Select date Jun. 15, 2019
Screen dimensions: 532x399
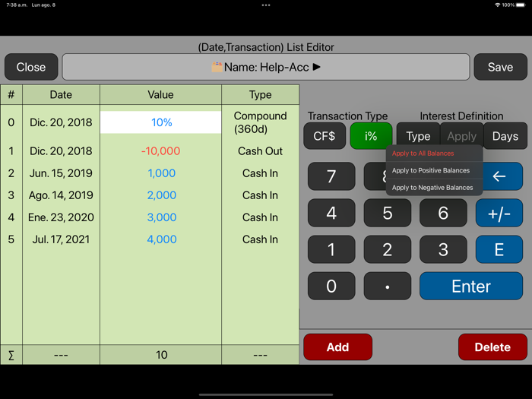pos(61,173)
